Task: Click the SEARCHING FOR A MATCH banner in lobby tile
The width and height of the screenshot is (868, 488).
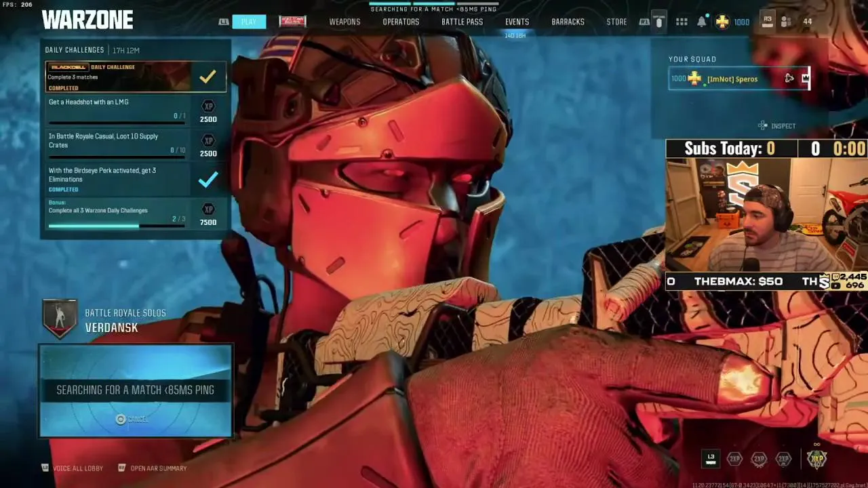Action: (136, 390)
